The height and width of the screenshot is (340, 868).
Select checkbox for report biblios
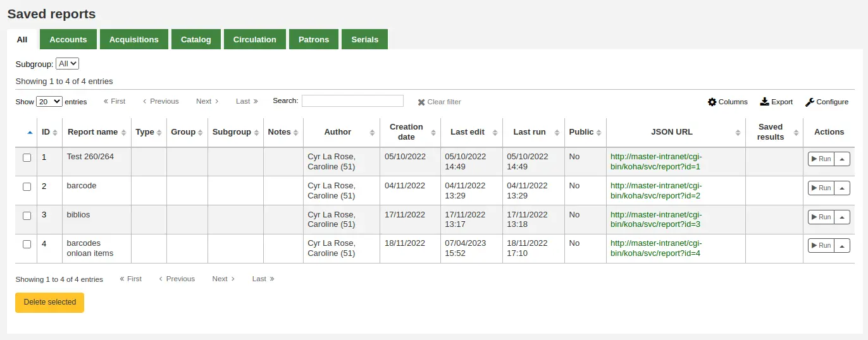point(27,216)
